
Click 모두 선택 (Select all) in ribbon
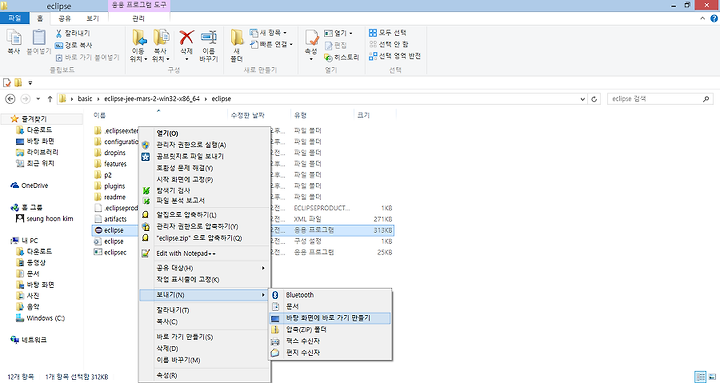[388, 33]
